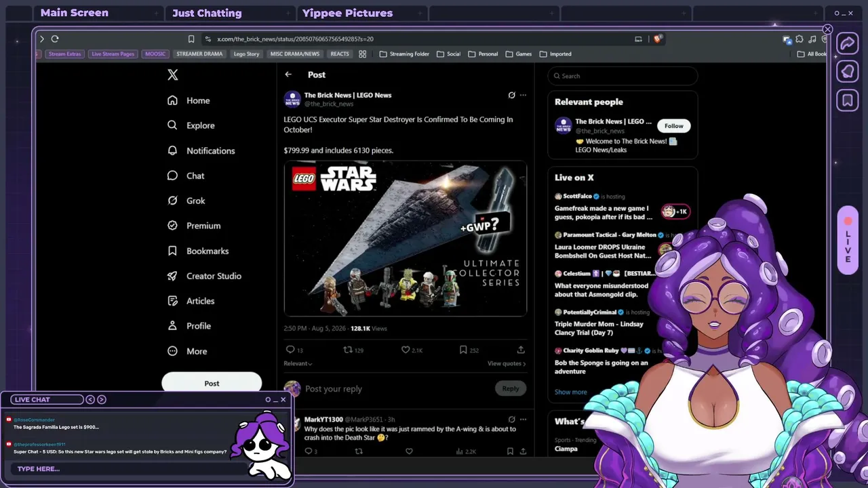Repost the MarkYT1300 reply
The image size is (868, 488).
coord(359,451)
